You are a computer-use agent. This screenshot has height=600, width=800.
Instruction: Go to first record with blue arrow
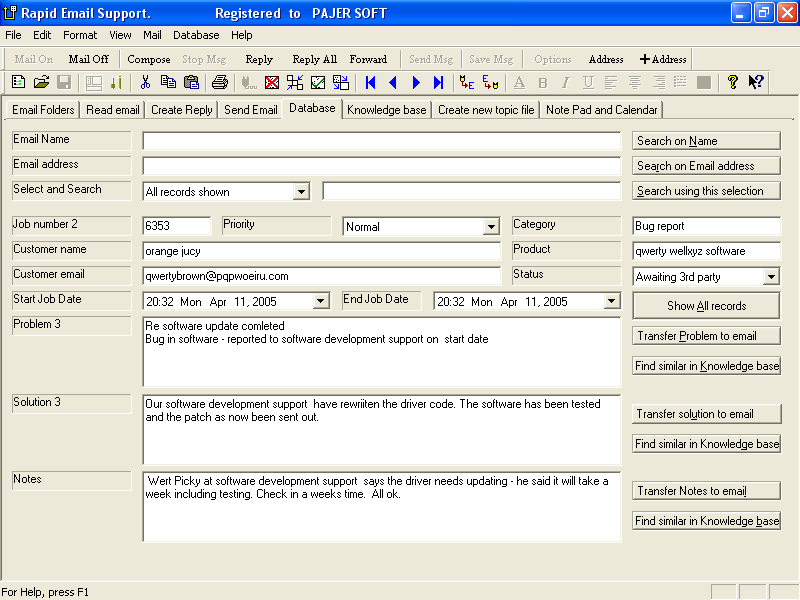[370, 82]
